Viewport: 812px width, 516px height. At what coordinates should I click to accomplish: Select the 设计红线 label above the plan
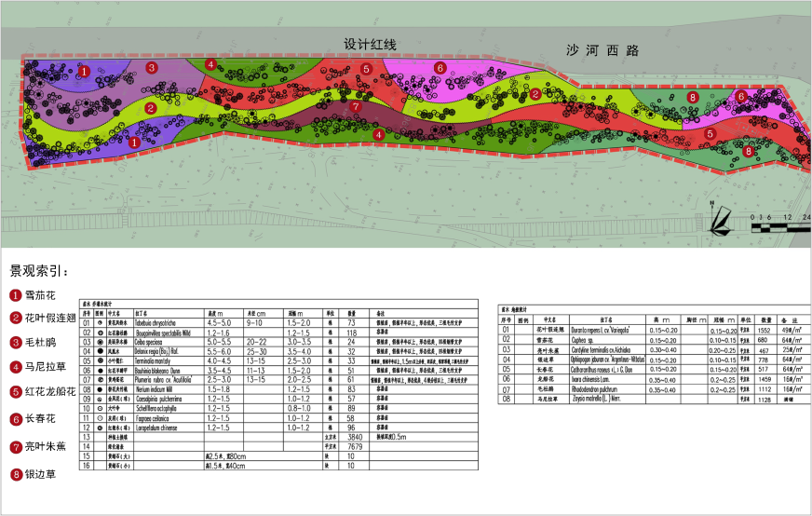371,44
